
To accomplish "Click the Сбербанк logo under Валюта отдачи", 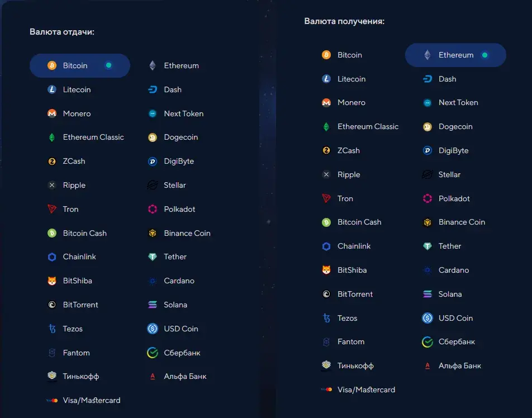I will click(x=153, y=353).
